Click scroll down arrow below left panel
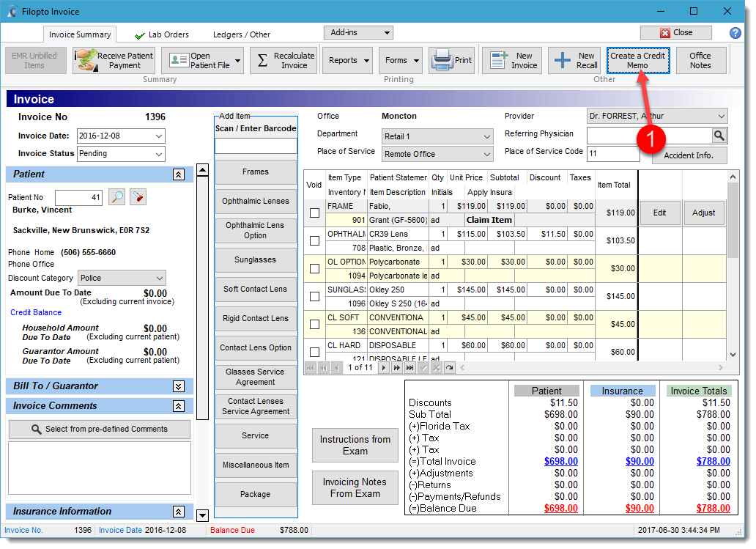756x549 pixels. (203, 515)
